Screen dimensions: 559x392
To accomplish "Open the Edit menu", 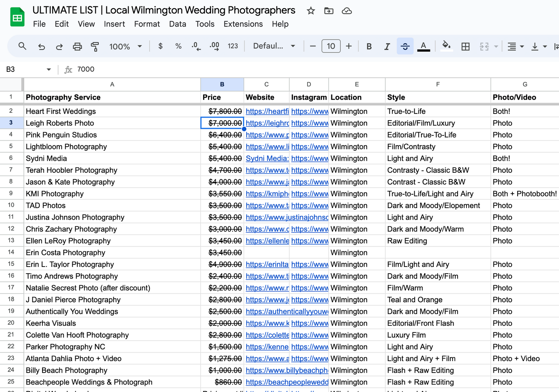I will coord(61,24).
